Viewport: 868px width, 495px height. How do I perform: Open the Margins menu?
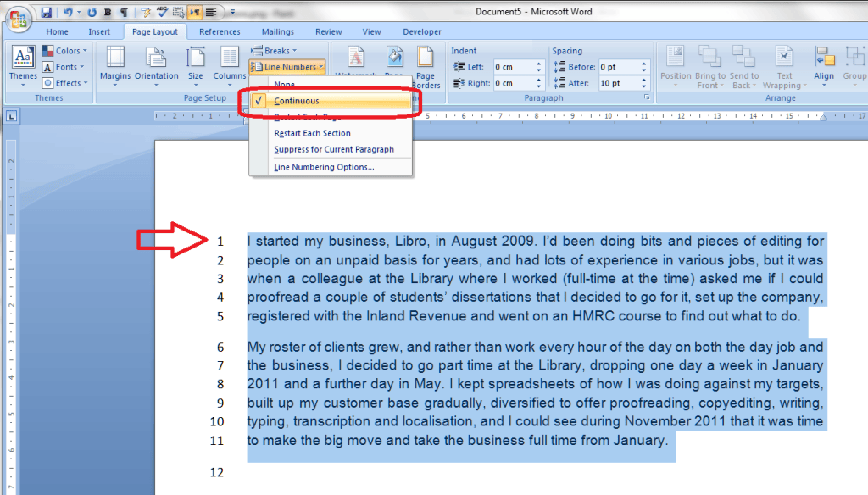click(115, 66)
